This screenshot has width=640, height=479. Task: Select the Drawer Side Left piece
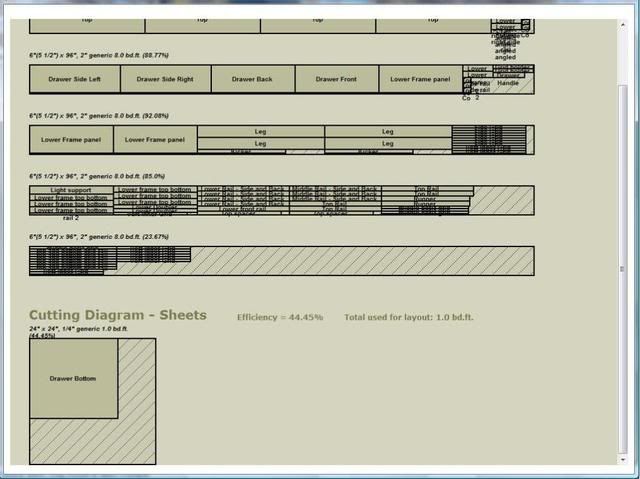coord(75,79)
